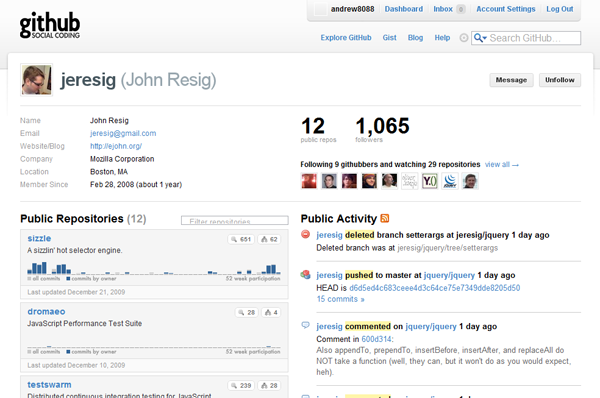
Task: Open the search magnifier dropdown icon
Action: [480, 38]
